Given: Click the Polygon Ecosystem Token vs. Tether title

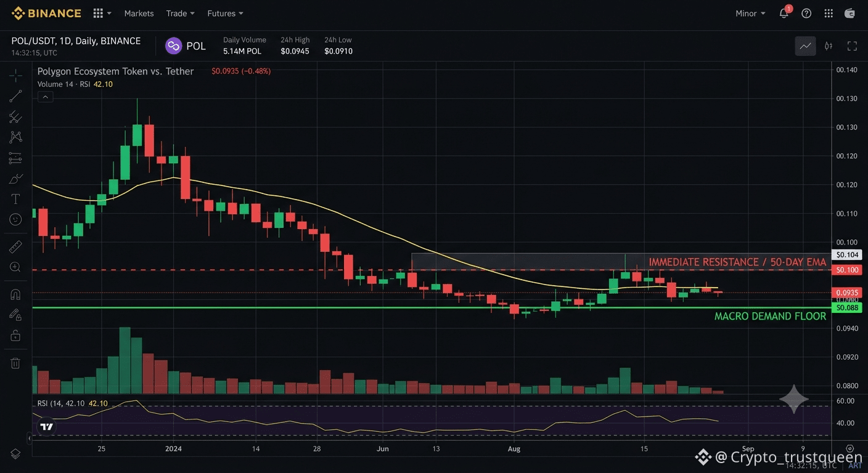Looking at the screenshot, I should coord(115,71).
